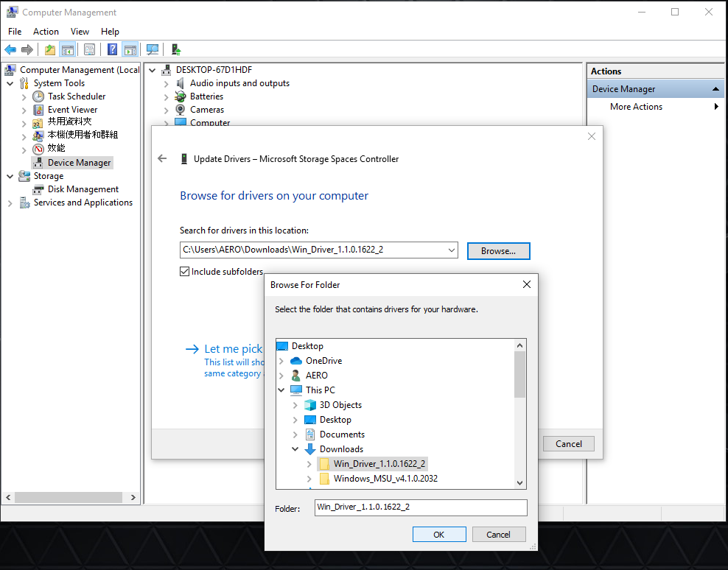Open the View menu
This screenshot has width=728, height=570.
[x=80, y=32]
